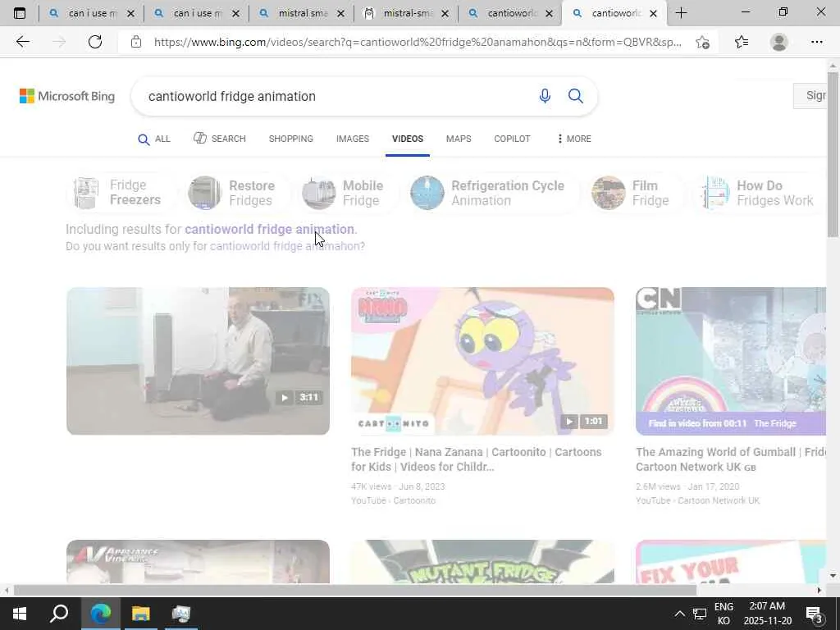The width and height of the screenshot is (840, 630).
Task: Click 'cantioworld fridge animation' corrected link
Action: tap(269, 230)
